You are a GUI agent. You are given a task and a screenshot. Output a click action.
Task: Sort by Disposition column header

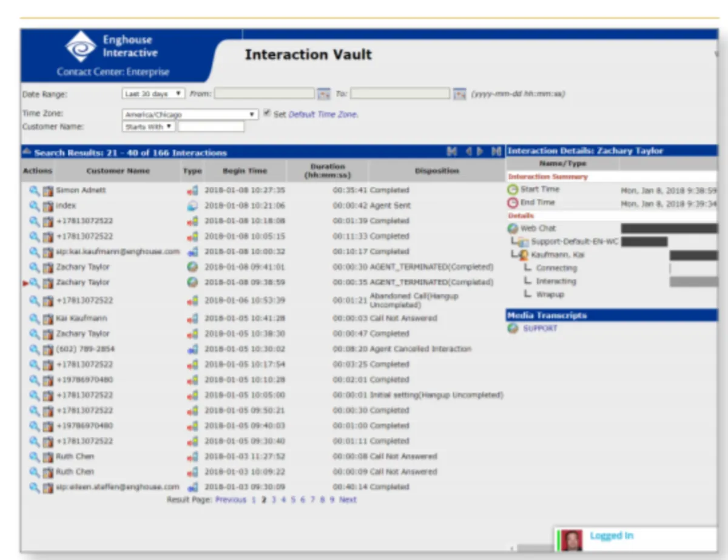point(437,171)
